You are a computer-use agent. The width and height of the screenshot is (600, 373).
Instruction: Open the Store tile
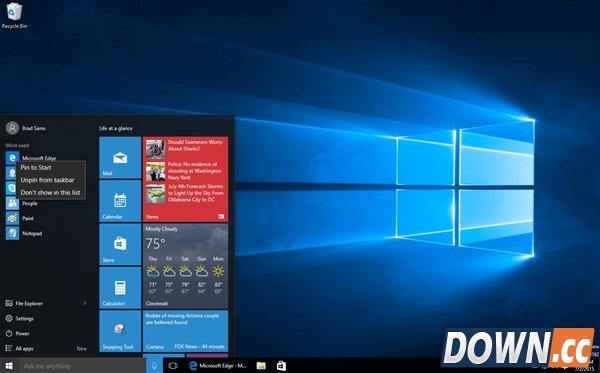pos(120,244)
